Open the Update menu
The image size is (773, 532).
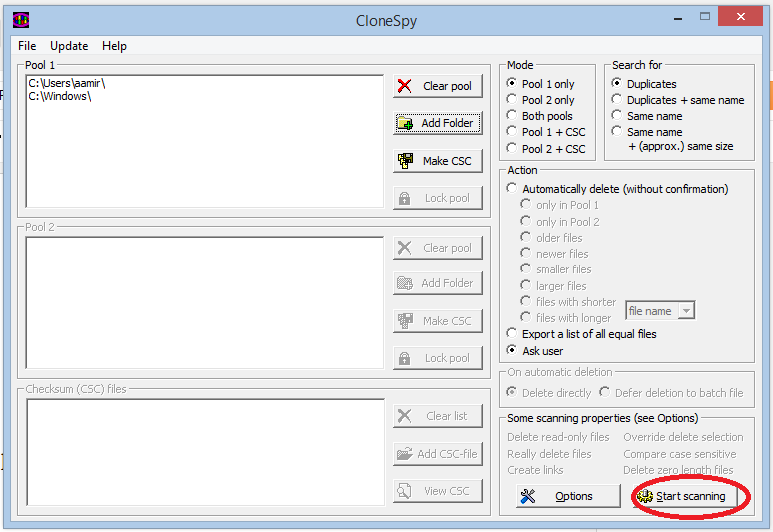[x=69, y=46]
